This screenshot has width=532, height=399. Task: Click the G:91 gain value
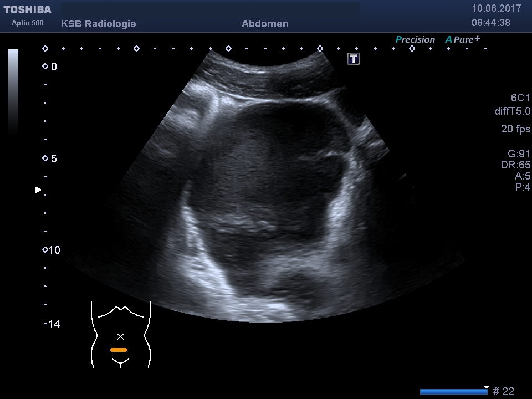tap(519, 154)
